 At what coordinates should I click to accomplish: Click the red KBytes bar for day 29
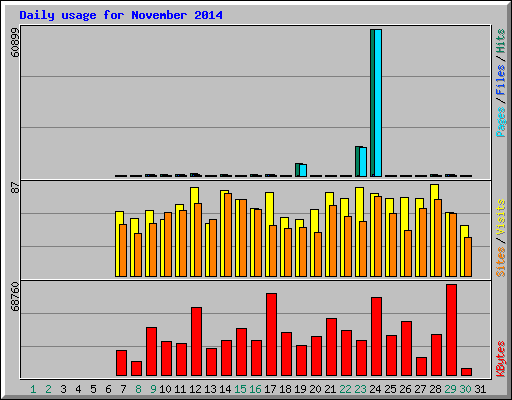click(452, 330)
